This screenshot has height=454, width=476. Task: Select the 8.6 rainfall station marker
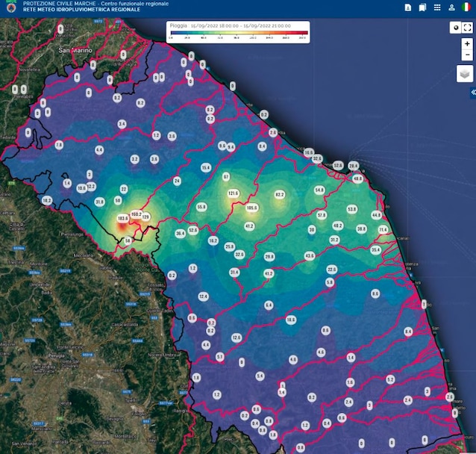375,293
